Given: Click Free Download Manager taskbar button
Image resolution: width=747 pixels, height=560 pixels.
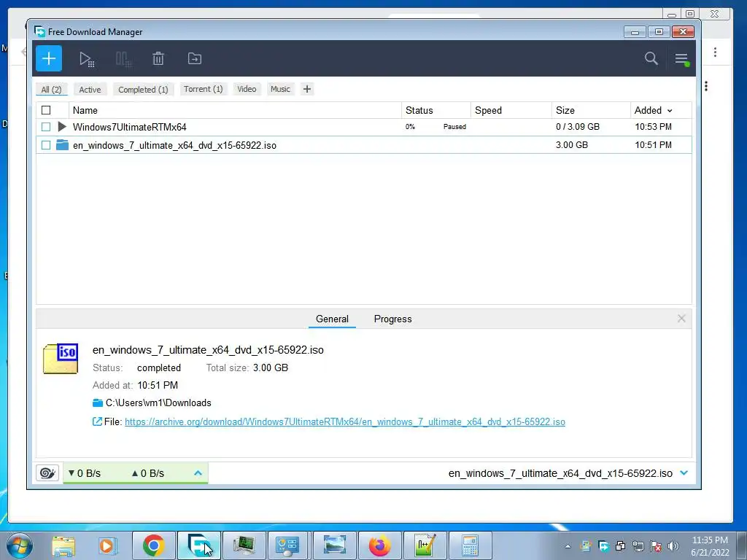Looking at the screenshot, I should pos(199,545).
